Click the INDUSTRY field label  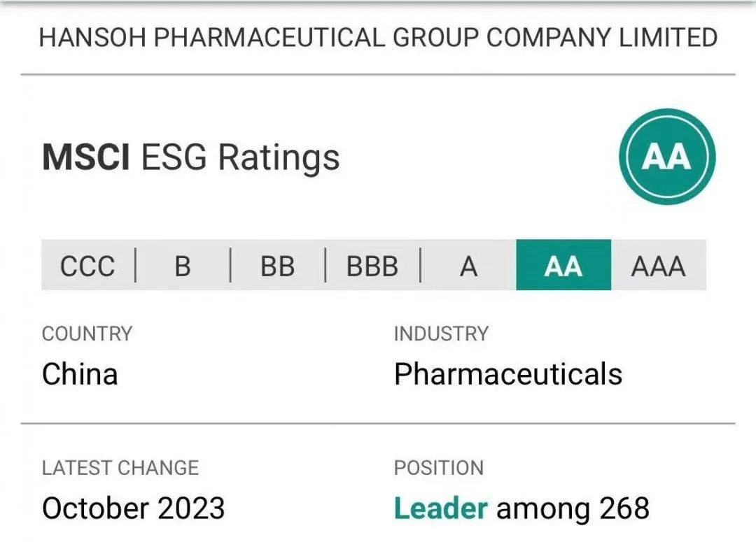click(x=441, y=334)
